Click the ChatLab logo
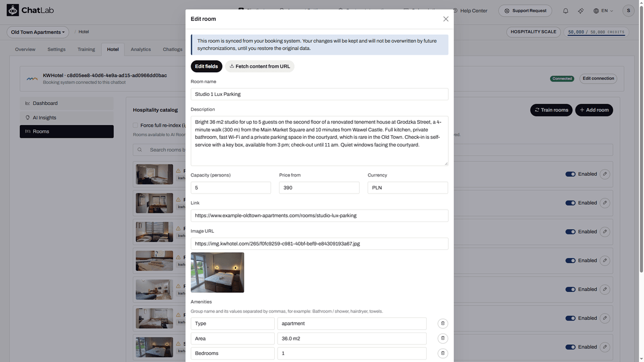 pyautogui.click(x=30, y=10)
